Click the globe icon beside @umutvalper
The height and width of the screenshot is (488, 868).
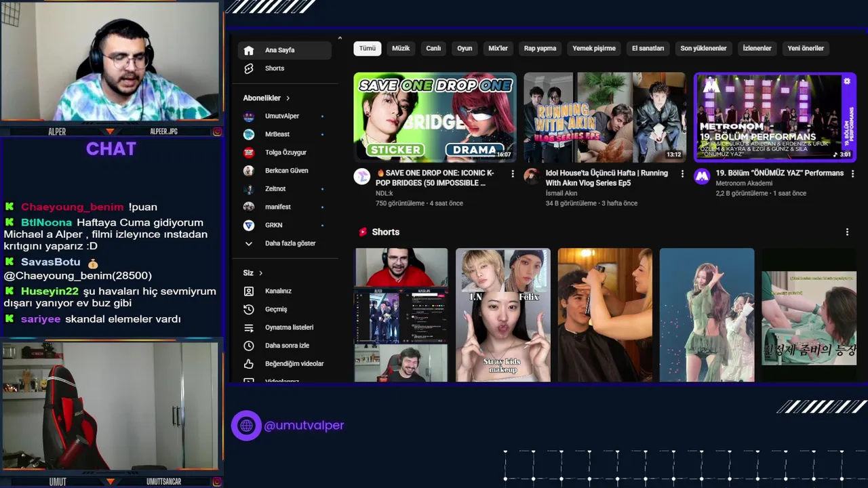(246, 426)
